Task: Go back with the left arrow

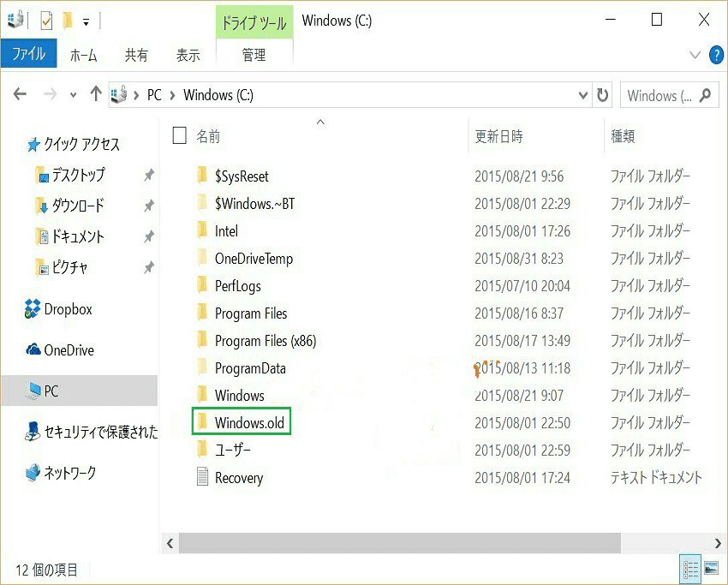Action: [20, 95]
